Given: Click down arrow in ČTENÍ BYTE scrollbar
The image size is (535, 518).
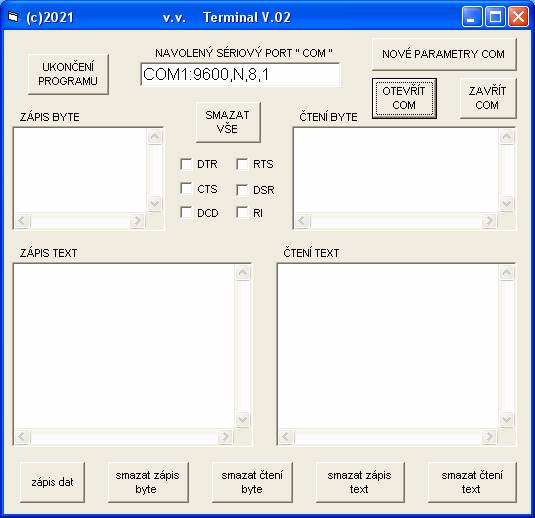Looking at the screenshot, I should [506, 203].
